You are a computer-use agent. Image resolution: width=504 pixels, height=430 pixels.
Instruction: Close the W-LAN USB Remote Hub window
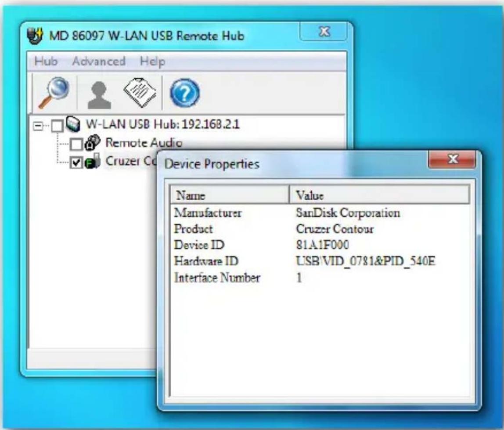pyautogui.click(x=324, y=32)
